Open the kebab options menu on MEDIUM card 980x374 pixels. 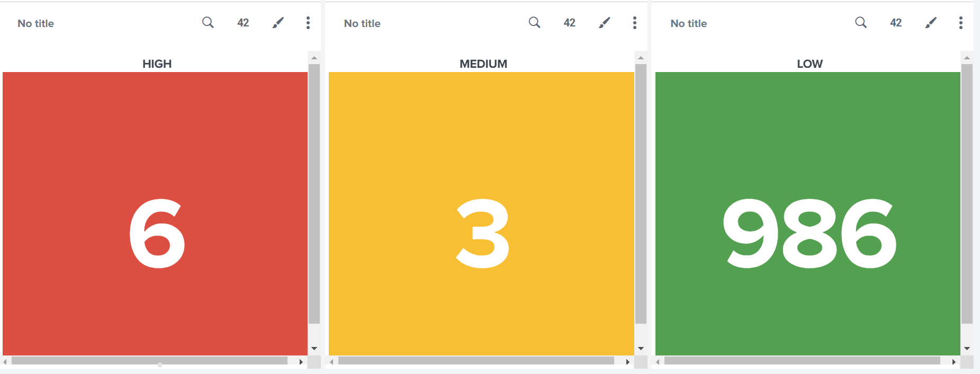coord(634,23)
